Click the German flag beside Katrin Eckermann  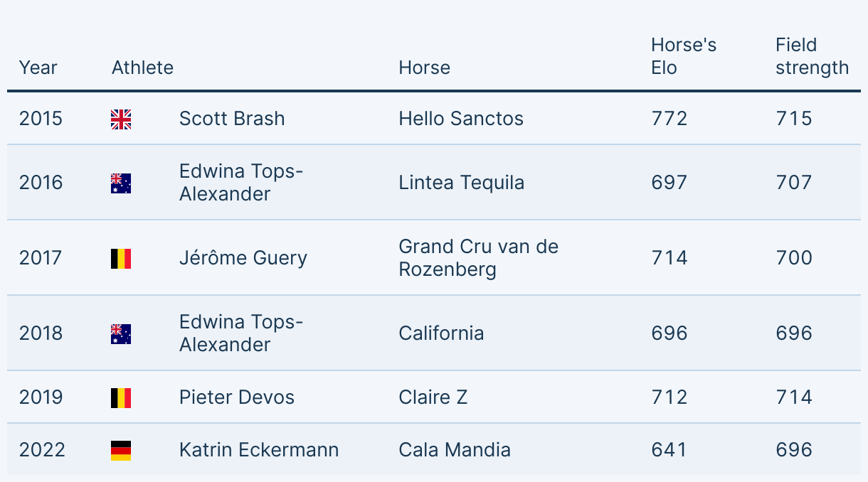(121, 450)
